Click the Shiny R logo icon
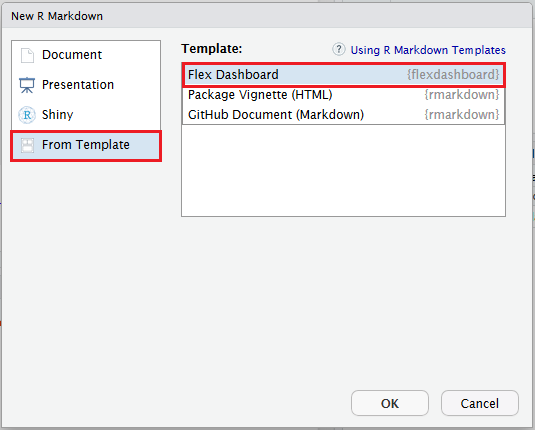Screen dimensions: 535x430 pyautogui.click(x=27, y=115)
